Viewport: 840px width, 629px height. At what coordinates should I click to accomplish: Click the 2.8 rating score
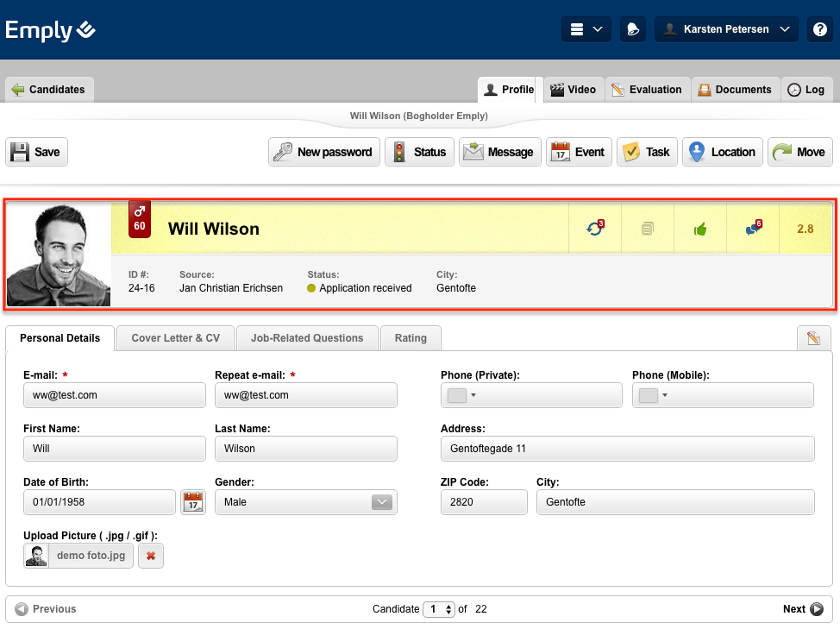(806, 229)
